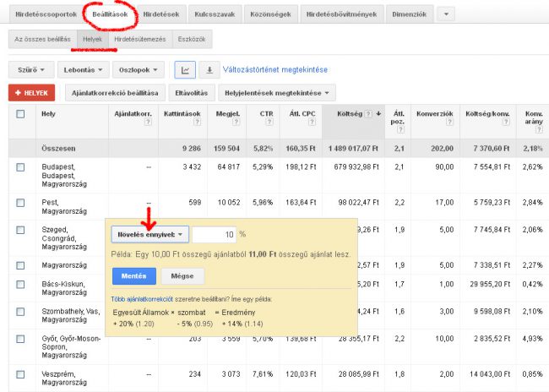Check the Bács-Kiskun row checkbox
Image resolution: width=549 pixels, height=392 pixels.
pyautogui.click(x=20, y=284)
